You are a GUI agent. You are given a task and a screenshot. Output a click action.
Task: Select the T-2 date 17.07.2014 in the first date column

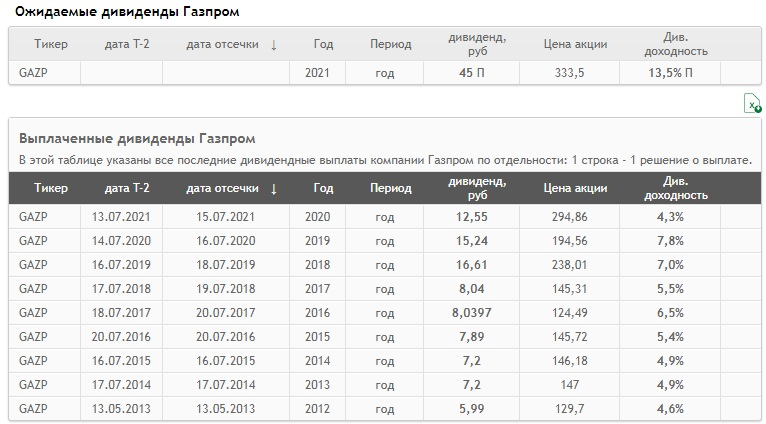(121, 384)
